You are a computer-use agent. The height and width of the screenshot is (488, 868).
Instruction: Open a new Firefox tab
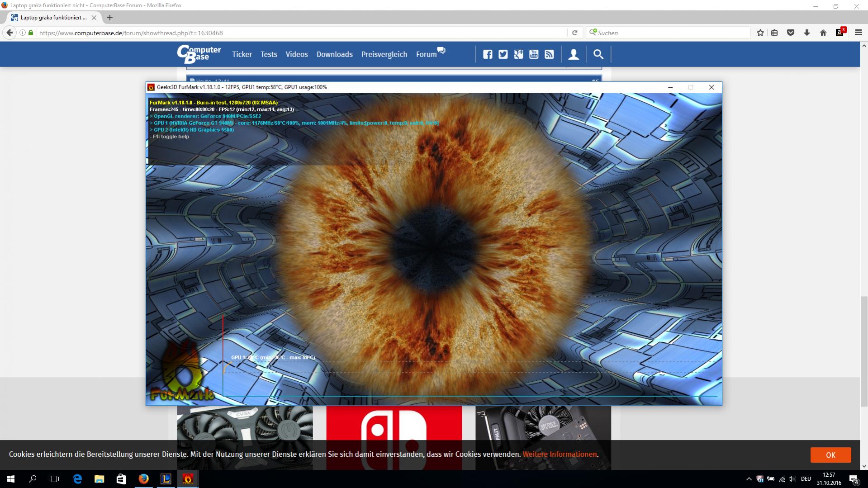point(109,18)
